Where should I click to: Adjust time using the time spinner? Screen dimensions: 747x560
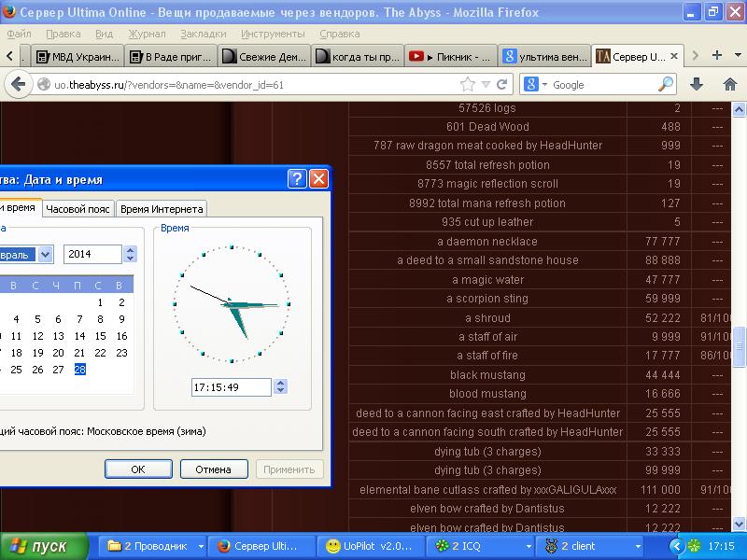[x=282, y=386]
